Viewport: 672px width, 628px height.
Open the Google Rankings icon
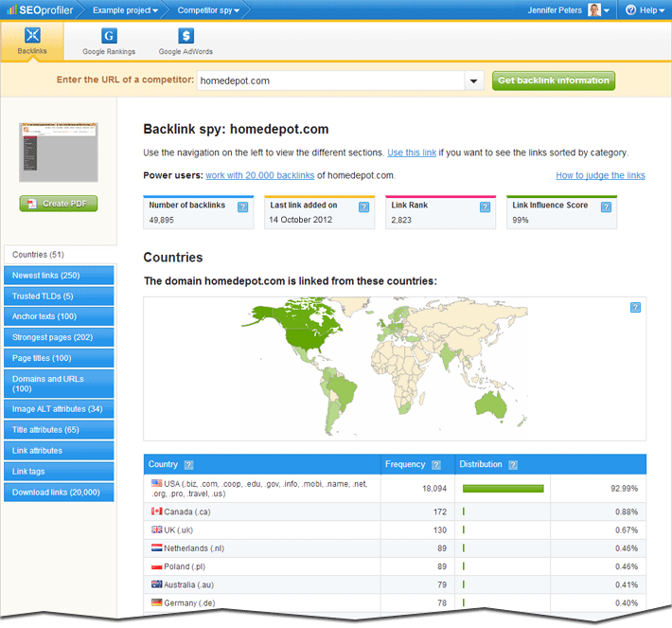[x=109, y=36]
